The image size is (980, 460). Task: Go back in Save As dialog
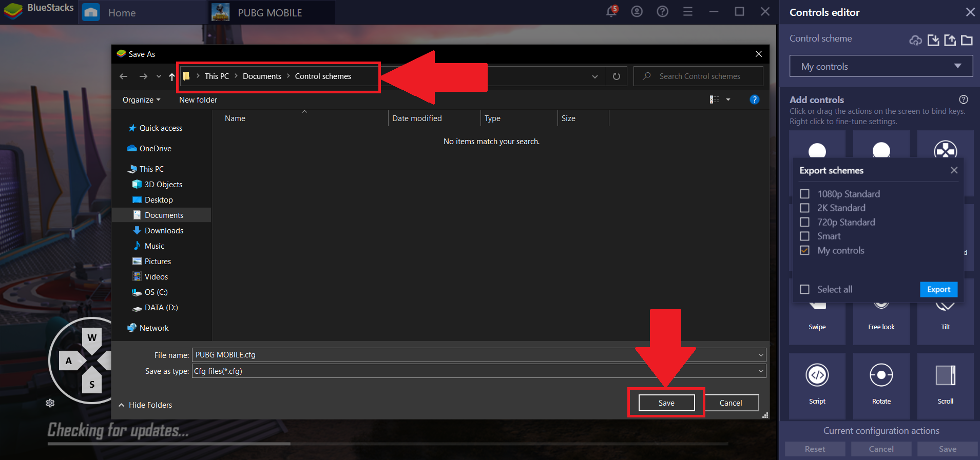click(123, 76)
